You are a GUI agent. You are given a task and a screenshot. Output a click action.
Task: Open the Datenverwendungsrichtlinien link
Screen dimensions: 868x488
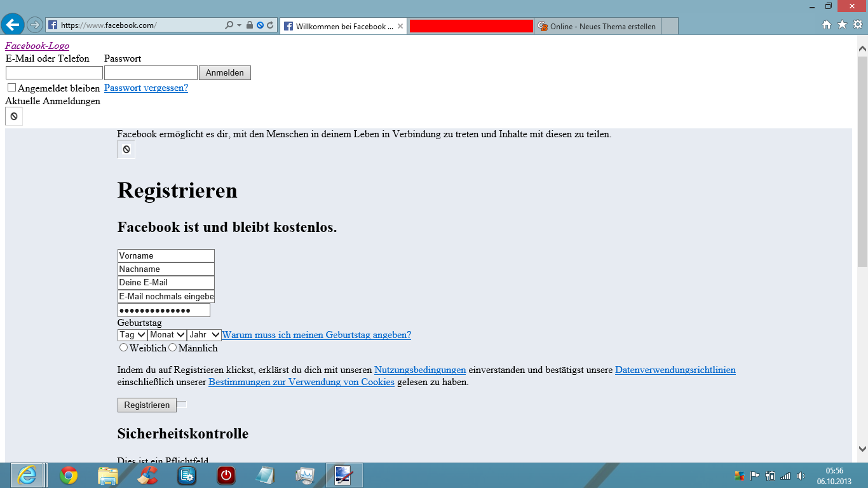(675, 370)
